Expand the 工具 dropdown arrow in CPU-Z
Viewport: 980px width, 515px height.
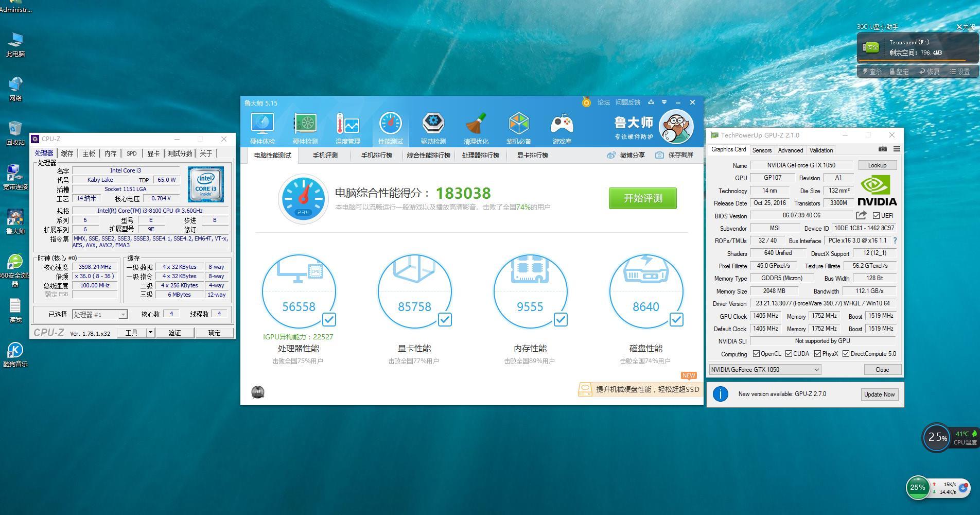(x=150, y=333)
